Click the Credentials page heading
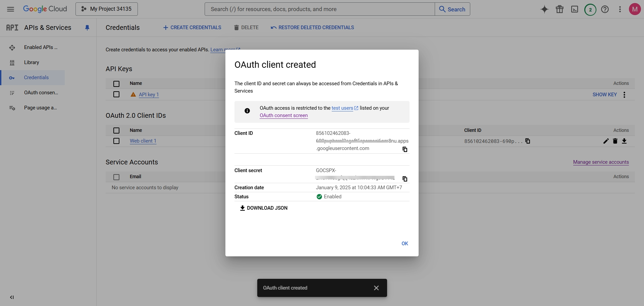The width and height of the screenshot is (644, 306). [123, 28]
